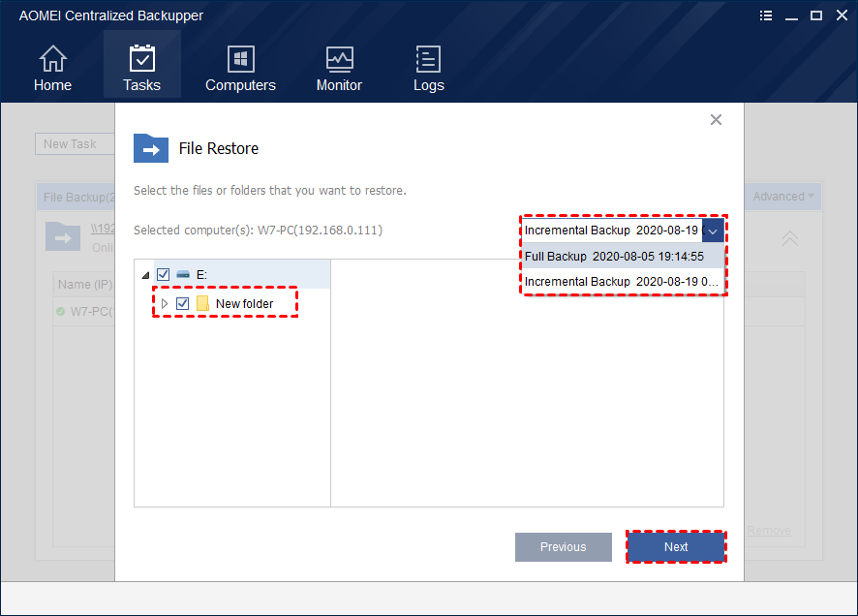Click the File Restore arrow-folder icon
Viewport: 858px width, 616px height.
click(151, 148)
